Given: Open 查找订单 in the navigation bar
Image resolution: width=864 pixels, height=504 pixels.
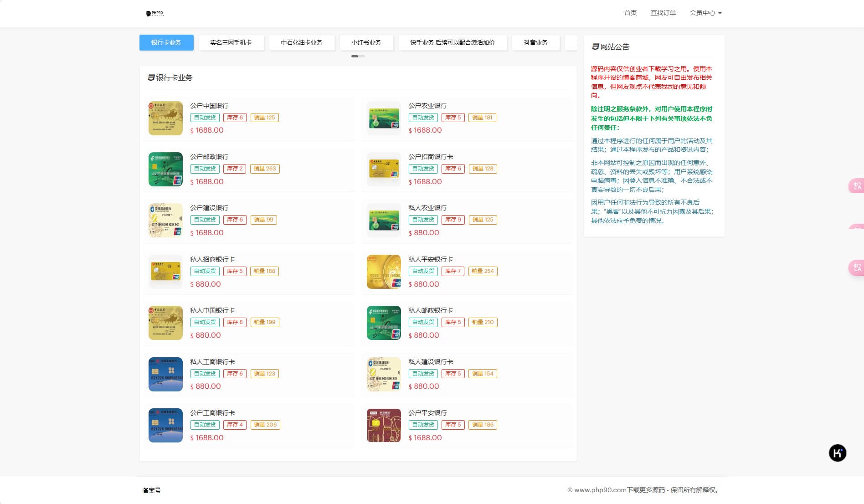Looking at the screenshot, I should pyautogui.click(x=663, y=13).
